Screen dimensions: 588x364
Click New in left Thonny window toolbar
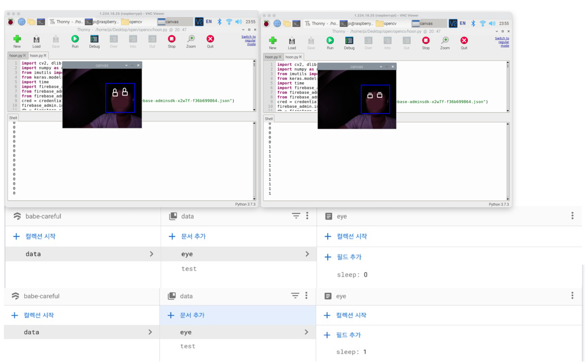click(17, 42)
